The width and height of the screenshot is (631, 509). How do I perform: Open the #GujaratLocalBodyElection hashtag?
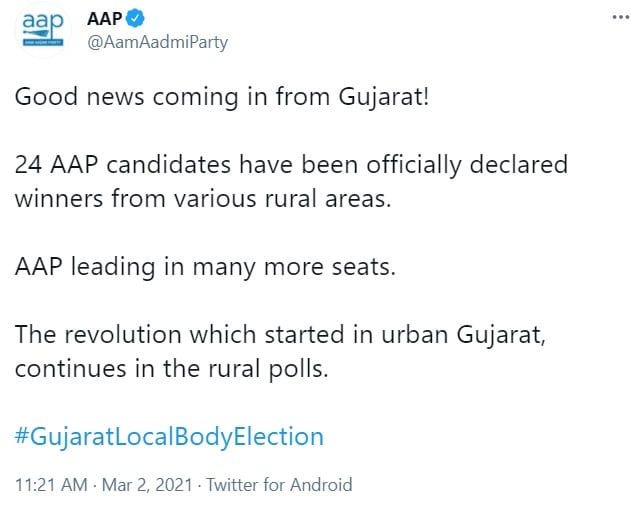pos(169,437)
